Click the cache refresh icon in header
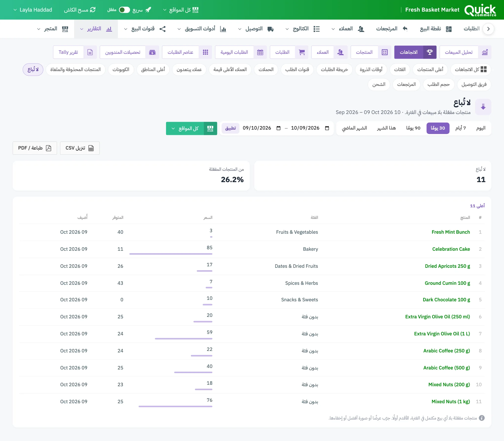The height and width of the screenshot is (441, 504). pyautogui.click(x=93, y=10)
